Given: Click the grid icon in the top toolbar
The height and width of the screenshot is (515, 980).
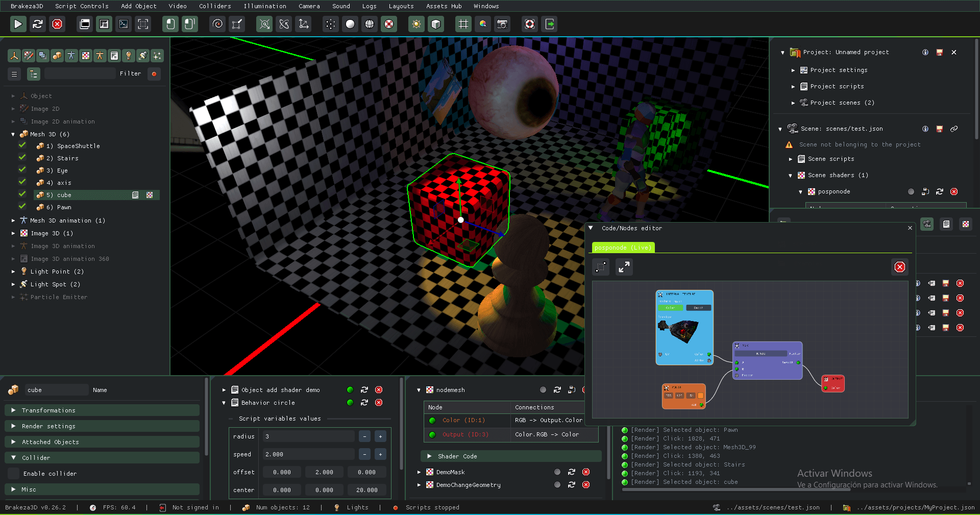Looking at the screenshot, I should [463, 24].
